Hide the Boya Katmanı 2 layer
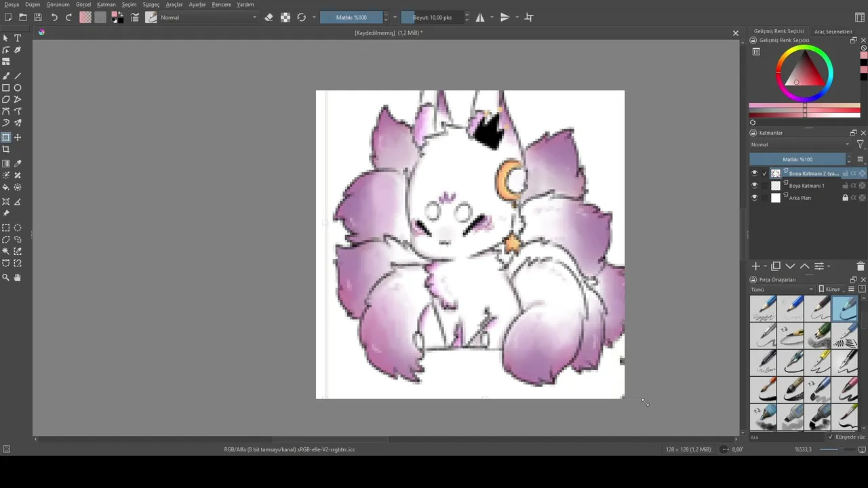Screen dimensions: 868x488 [x=754, y=174]
